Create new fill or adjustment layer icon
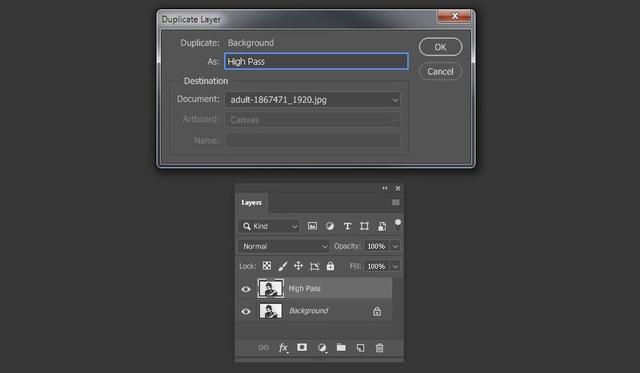The height and width of the screenshot is (373, 640). (322, 348)
